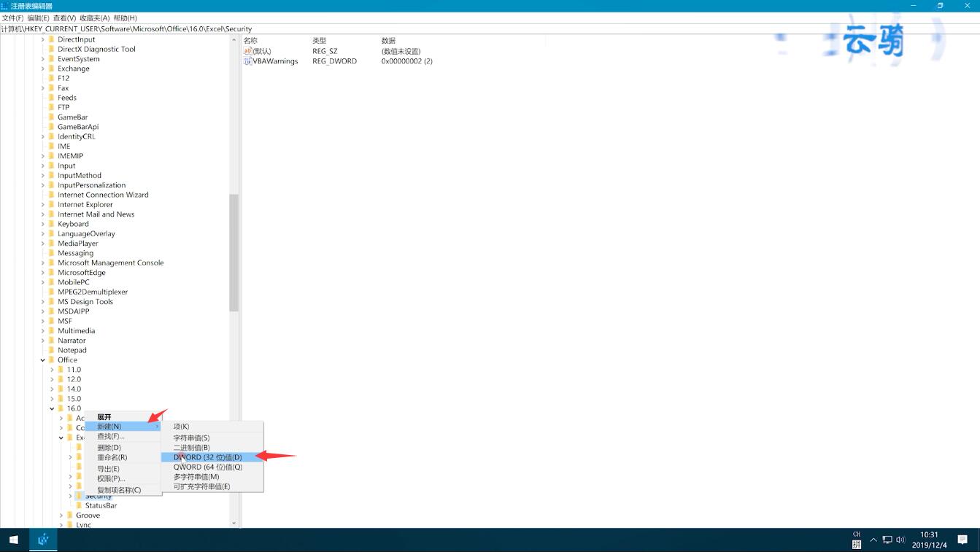This screenshot has width=980, height=552.
Task: Click 删除(D) in the context menu
Action: [123, 447]
